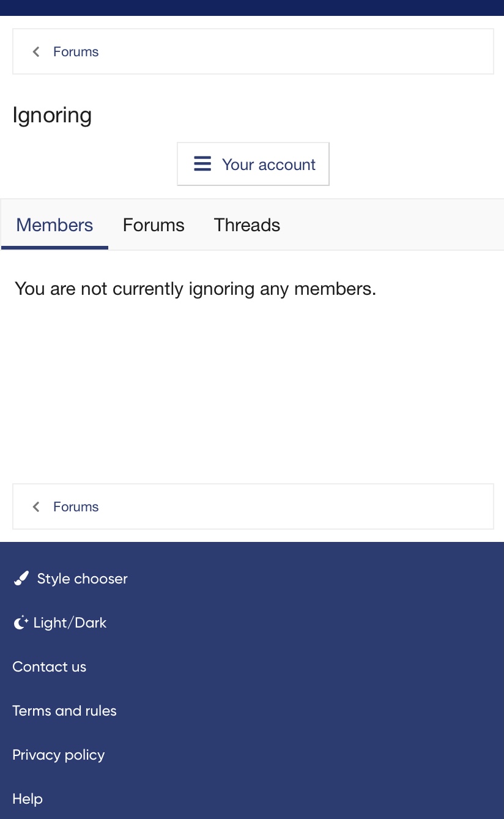Screen dimensions: 504x819
Task: Click the dark blue header bar
Action: tap(252, 7)
